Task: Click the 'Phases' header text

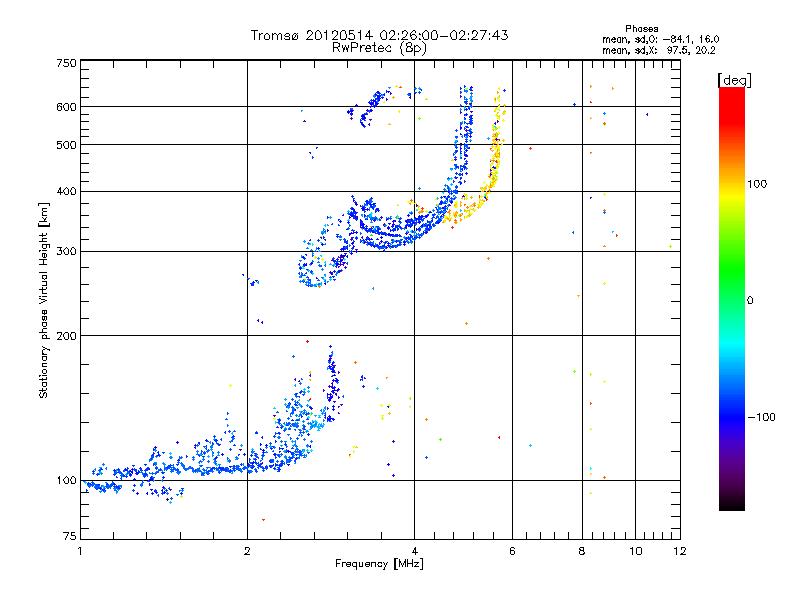Action: click(x=642, y=29)
